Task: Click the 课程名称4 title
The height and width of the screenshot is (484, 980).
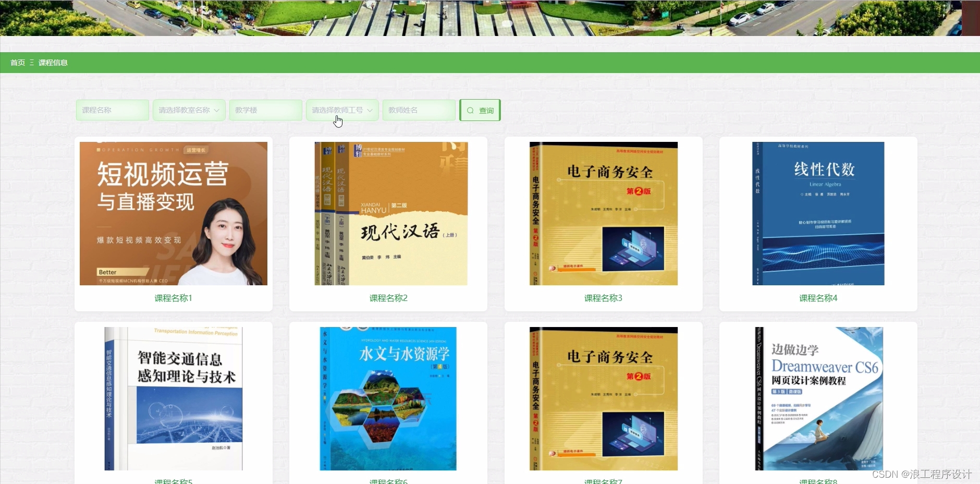Action: click(818, 298)
